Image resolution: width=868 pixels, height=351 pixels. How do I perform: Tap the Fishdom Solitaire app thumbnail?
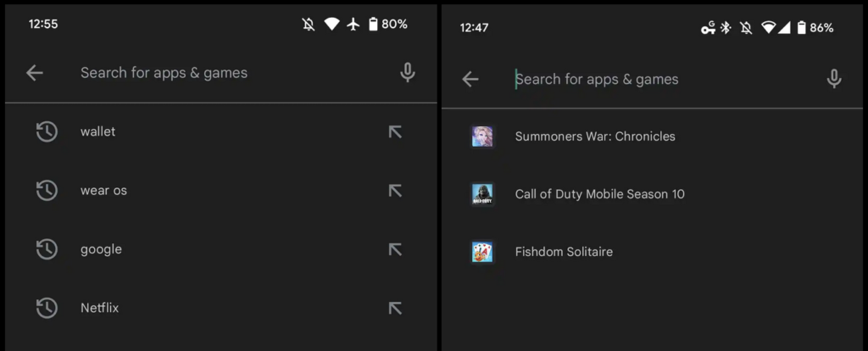pos(482,252)
